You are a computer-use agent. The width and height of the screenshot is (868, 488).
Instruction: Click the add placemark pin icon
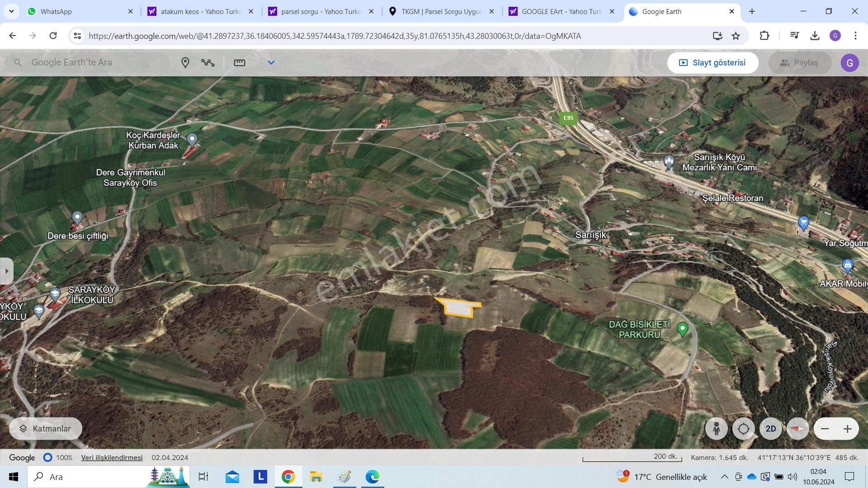point(185,63)
